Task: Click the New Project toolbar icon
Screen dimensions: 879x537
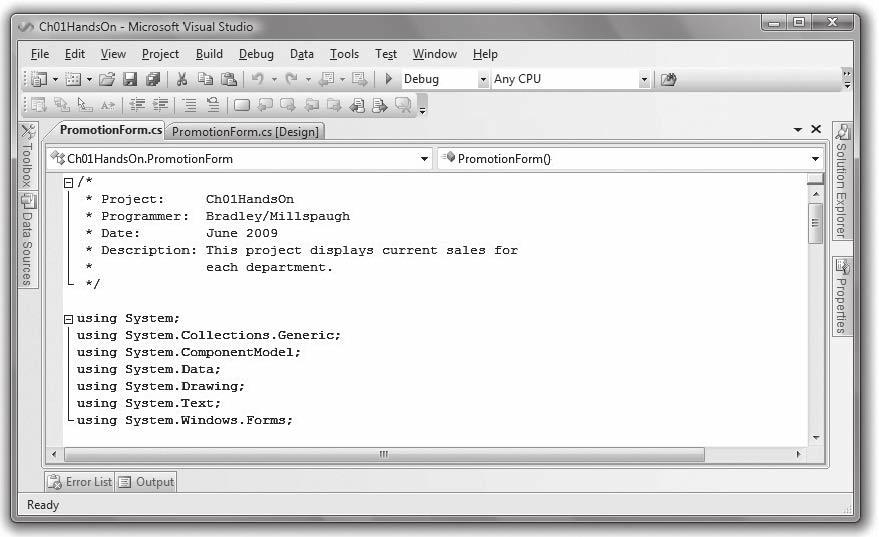Action: tap(39, 79)
